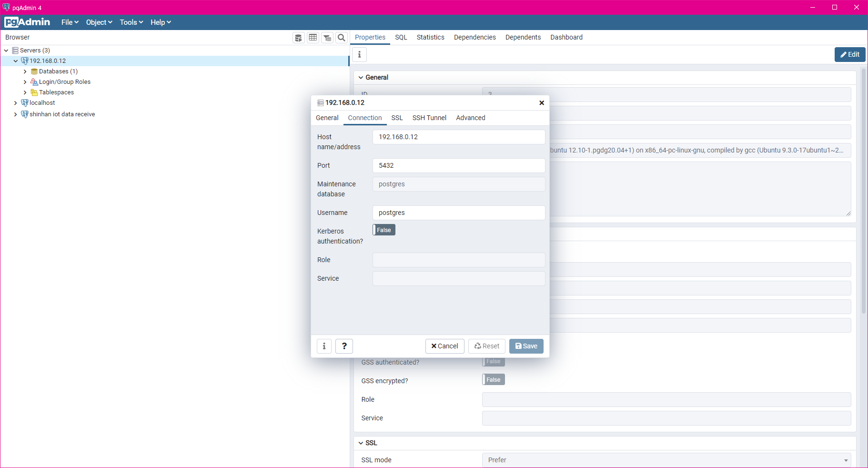The height and width of the screenshot is (468, 868).
Task: Click the Edit button
Action: coord(850,54)
